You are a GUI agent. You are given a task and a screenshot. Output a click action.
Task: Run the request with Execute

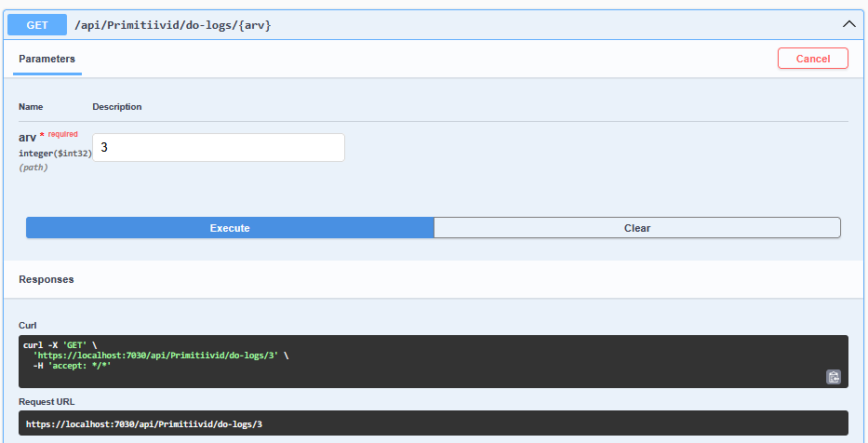(230, 228)
